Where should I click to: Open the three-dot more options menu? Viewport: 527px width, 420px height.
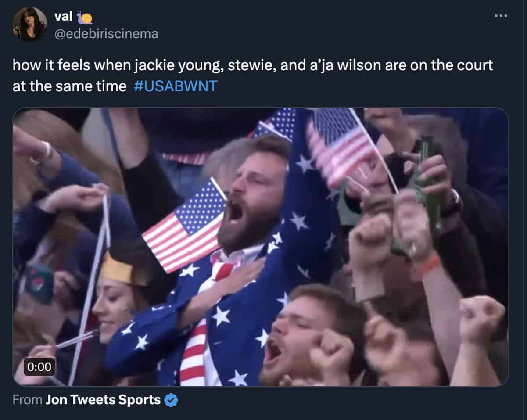point(500,16)
